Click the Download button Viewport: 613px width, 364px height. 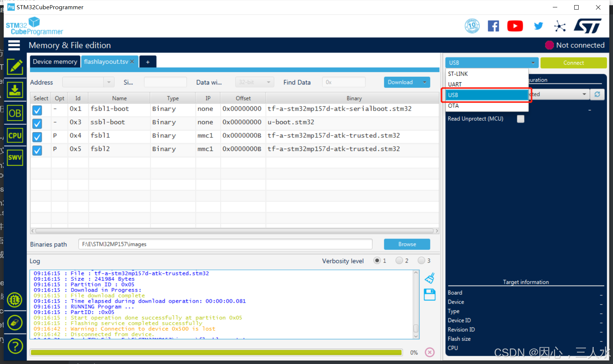coord(400,82)
